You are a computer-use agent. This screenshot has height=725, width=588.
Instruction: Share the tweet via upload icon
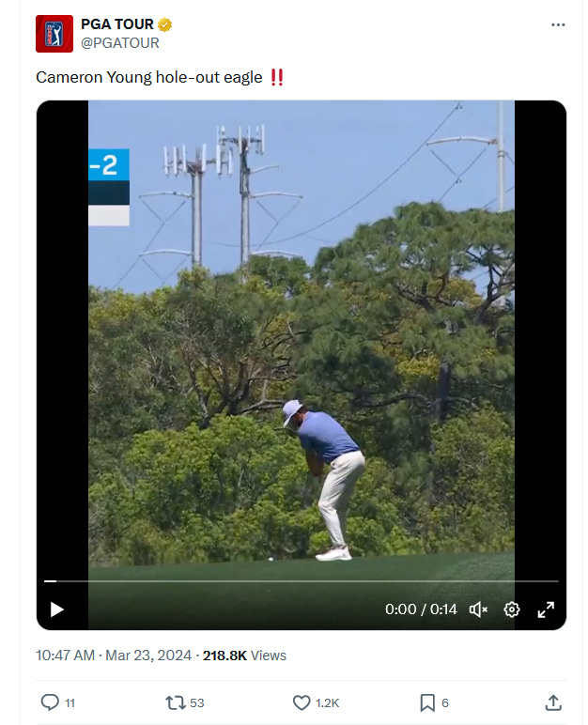point(553,702)
